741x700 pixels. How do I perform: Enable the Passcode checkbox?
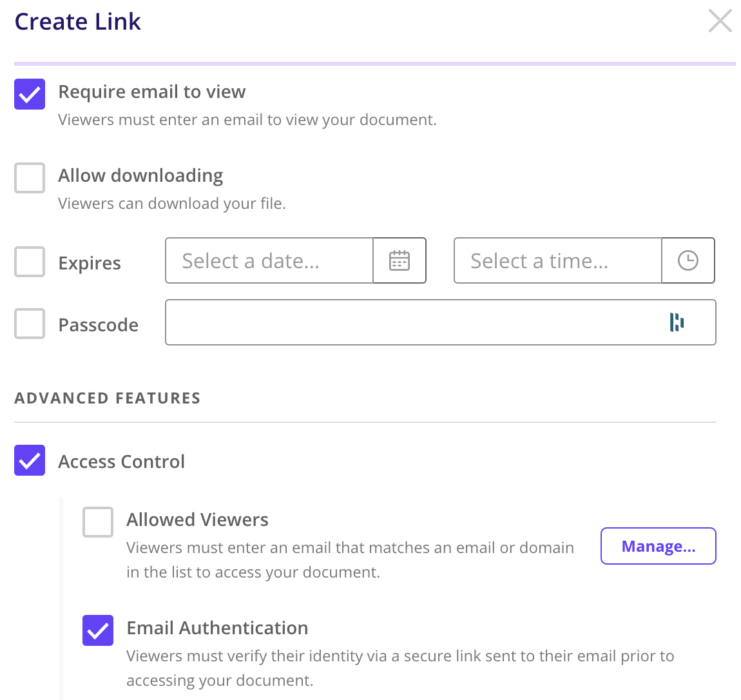tap(30, 322)
